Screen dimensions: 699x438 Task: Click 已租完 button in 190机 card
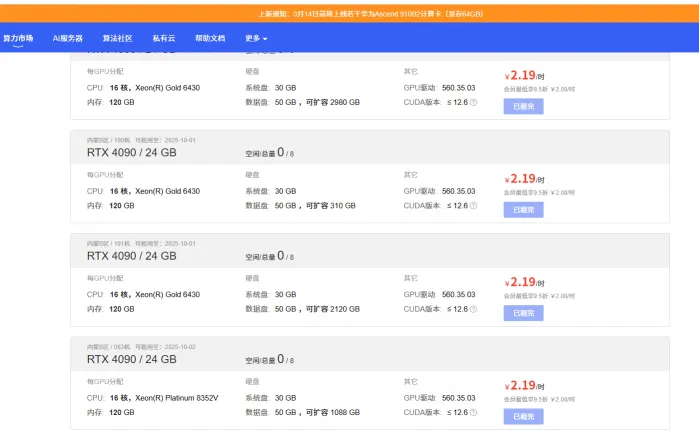(x=523, y=210)
